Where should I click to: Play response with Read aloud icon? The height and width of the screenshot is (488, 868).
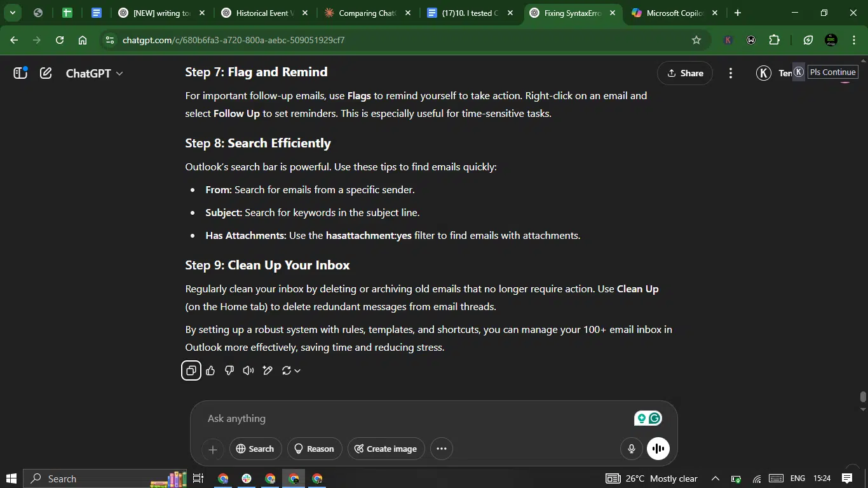click(x=248, y=370)
